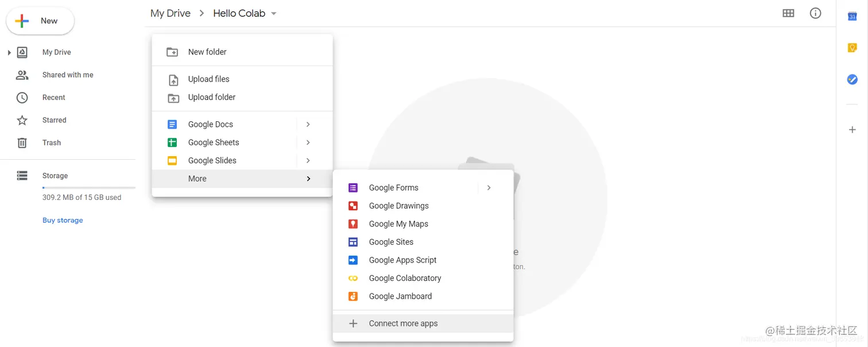868x347 pixels.
Task: Click the green Google Sheets icon
Action: coord(172,142)
